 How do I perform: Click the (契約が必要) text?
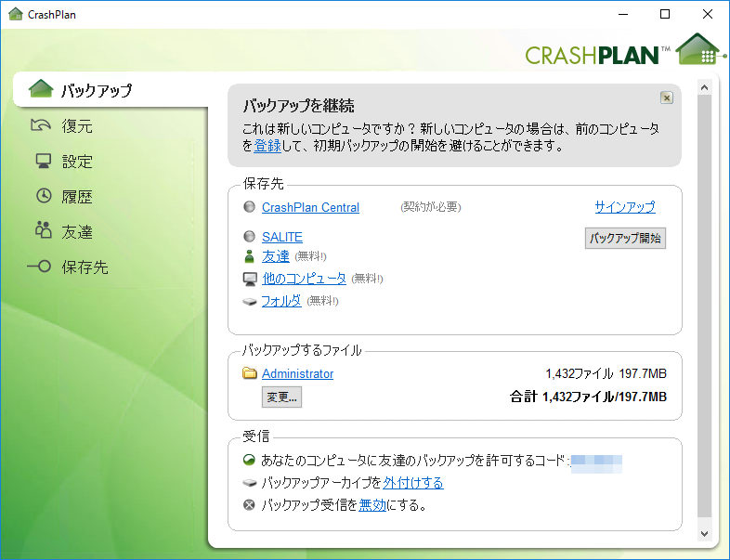coord(431,207)
